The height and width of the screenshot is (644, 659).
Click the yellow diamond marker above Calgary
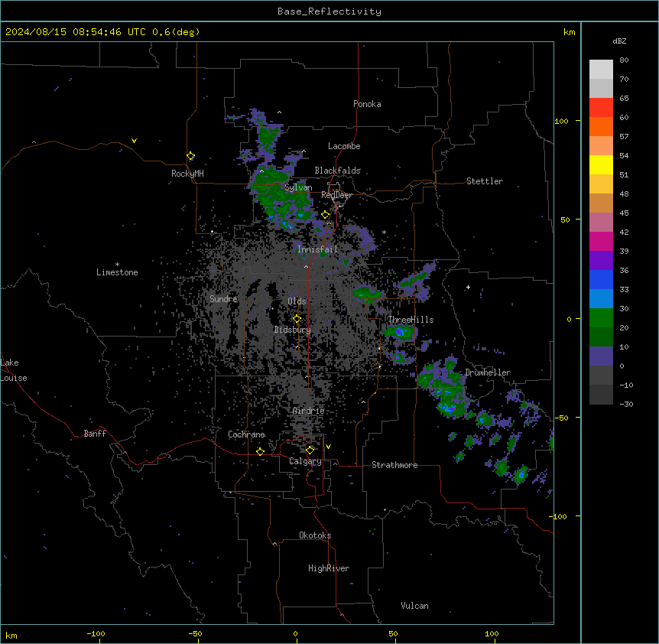(310, 450)
